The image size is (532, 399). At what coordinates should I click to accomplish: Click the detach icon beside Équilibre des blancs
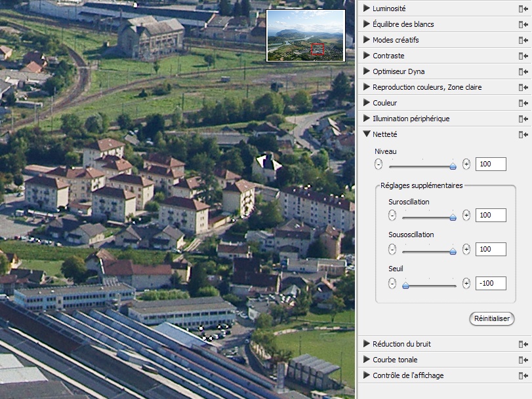click(x=523, y=24)
